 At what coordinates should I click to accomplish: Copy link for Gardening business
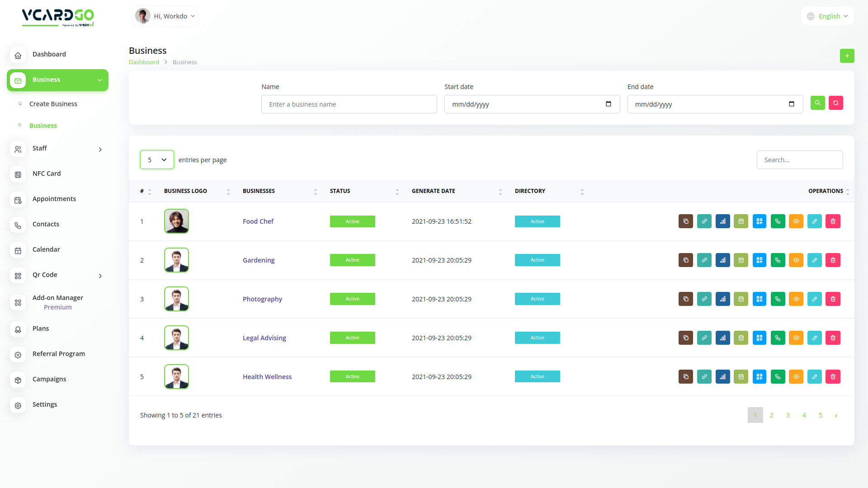[x=704, y=260]
